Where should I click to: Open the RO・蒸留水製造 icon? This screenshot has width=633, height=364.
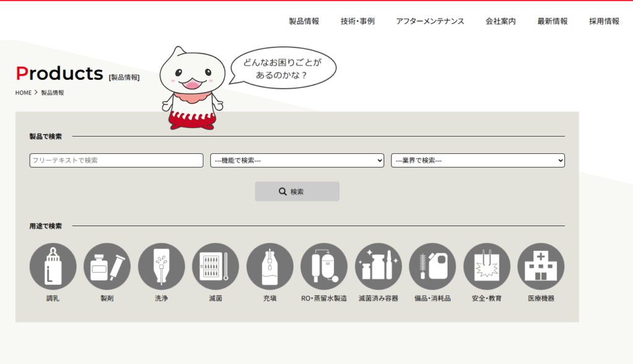[324, 266]
